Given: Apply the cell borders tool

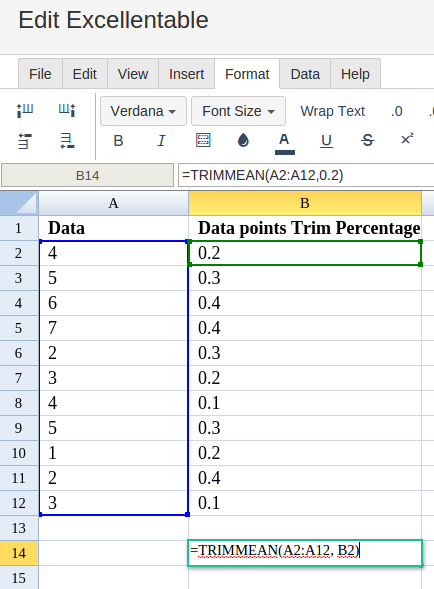Looking at the screenshot, I should click(x=203, y=140).
